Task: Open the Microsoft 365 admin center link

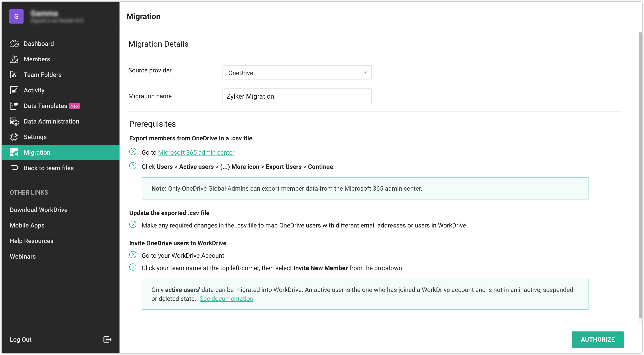Action: [196, 152]
